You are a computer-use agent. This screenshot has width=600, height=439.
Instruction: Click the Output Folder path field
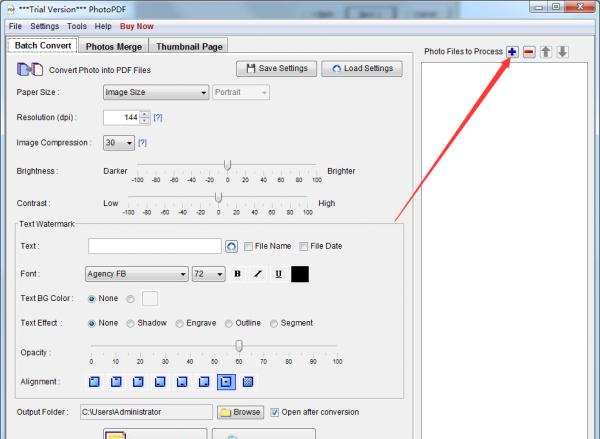tap(146, 412)
